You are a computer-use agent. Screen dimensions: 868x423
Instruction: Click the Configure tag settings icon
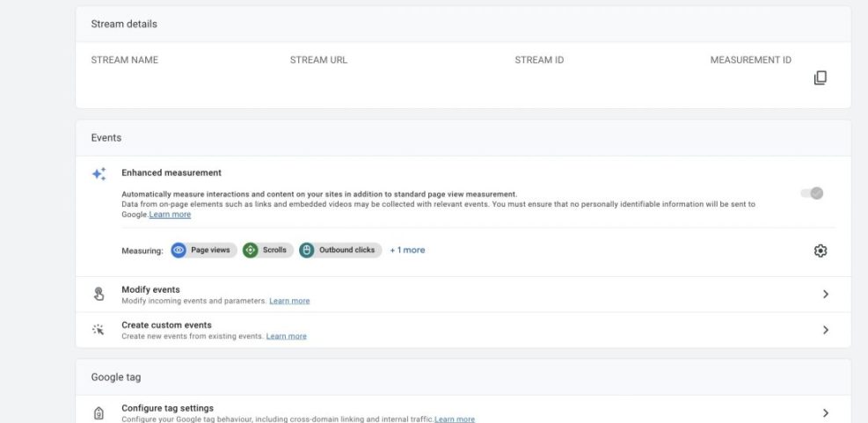point(98,413)
